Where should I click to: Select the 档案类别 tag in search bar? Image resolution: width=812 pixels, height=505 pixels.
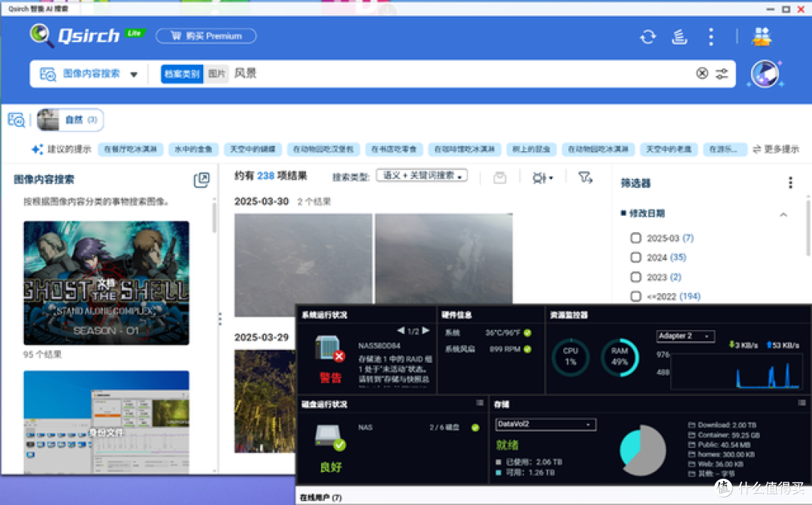(182, 74)
